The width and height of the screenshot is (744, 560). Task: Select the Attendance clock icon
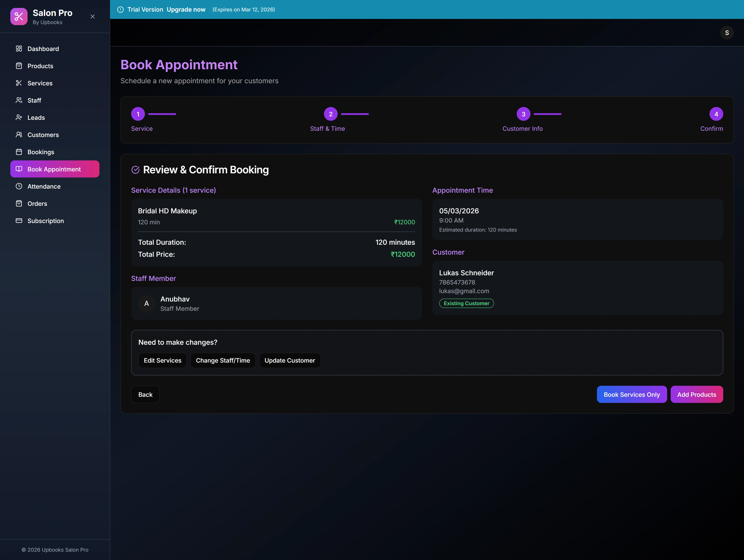[19, 186]
